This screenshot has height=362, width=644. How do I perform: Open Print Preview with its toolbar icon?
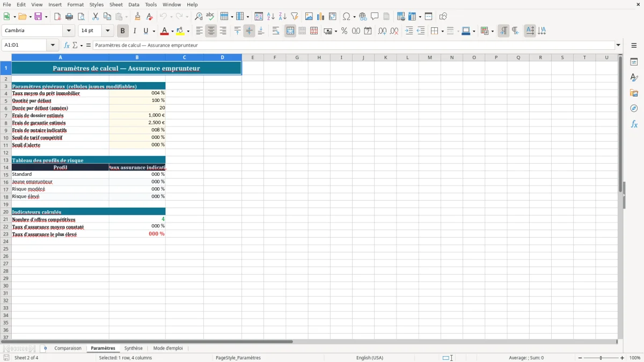pyautogui.click(x=81, y=17)
